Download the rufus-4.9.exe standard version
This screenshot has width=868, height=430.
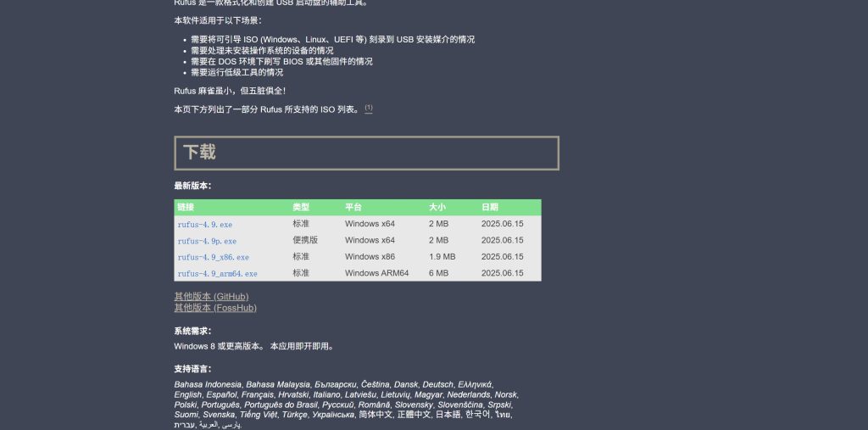click(204, 225)
